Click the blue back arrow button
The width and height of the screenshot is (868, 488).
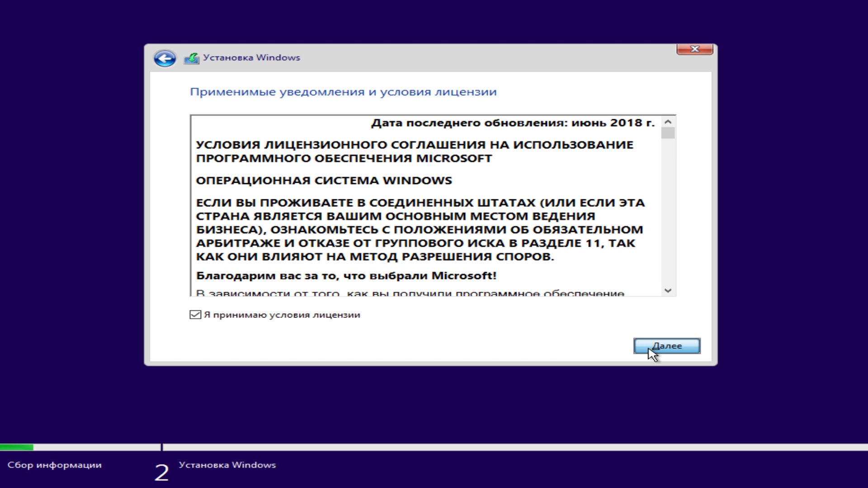pyautogui.click(x=165, y=58)
